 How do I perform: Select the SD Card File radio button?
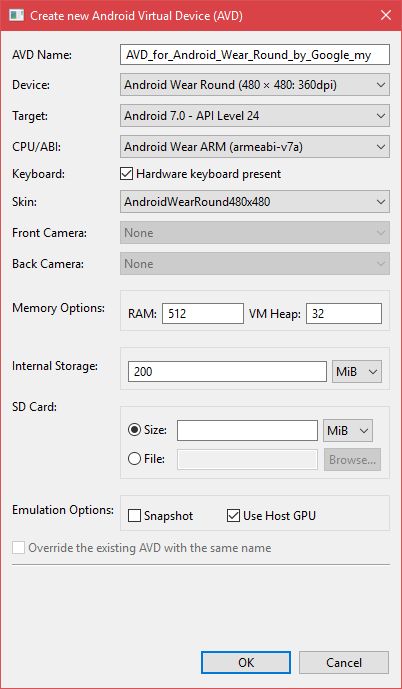(134, 459)
